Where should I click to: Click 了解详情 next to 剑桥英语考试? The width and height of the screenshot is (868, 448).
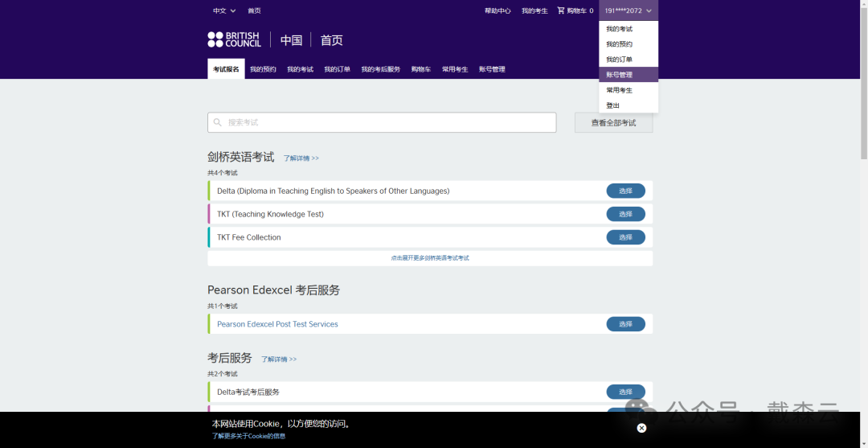pyautogui.click(x=301, y=158)
